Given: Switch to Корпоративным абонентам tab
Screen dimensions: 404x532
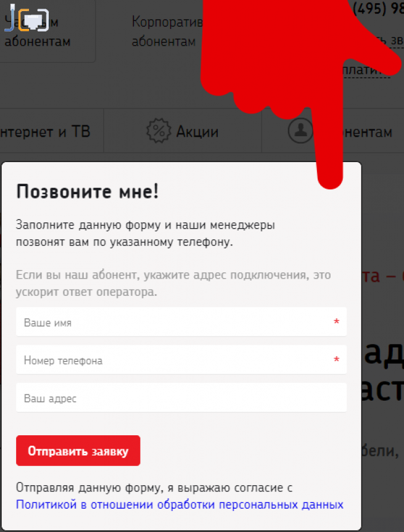Looking at the screenshot, I should 167,31.
